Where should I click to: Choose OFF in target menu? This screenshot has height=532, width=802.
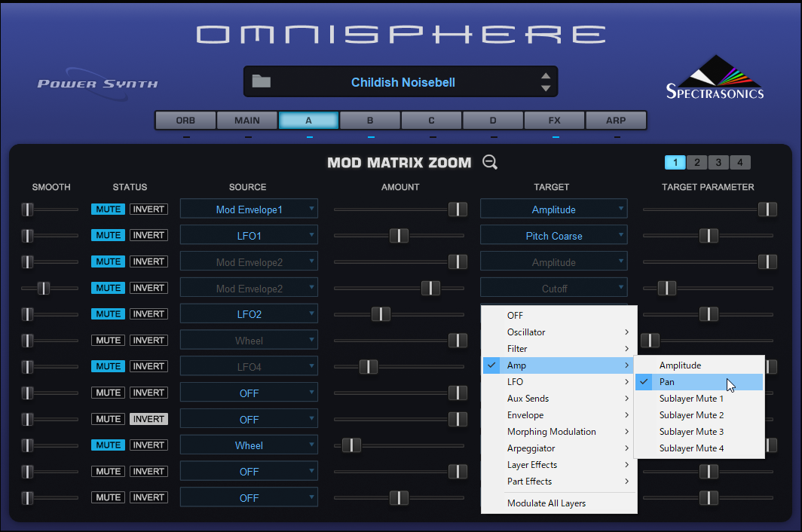pos(559,316)
